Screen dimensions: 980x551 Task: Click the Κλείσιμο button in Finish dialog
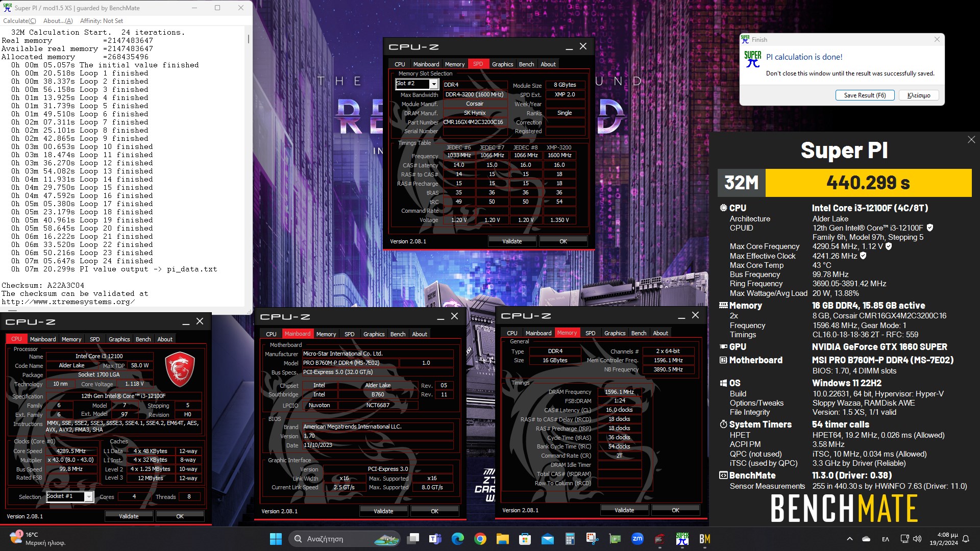click(x=919, y=95)
